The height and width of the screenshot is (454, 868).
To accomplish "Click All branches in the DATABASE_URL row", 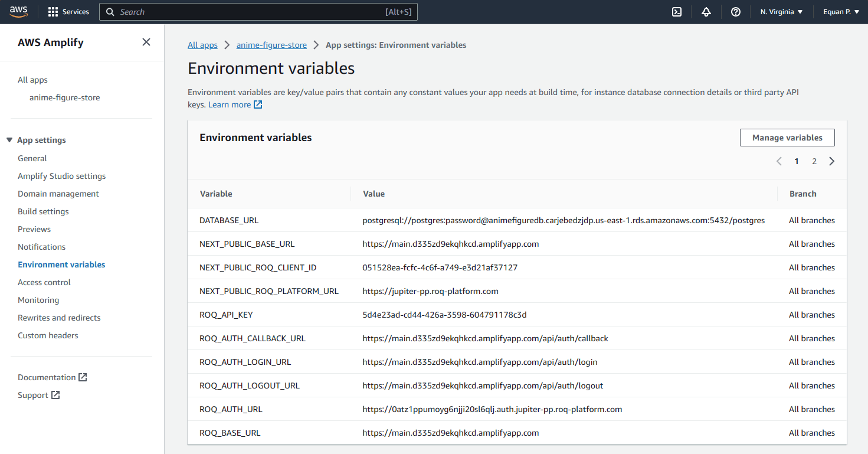I will pos(812,220).
